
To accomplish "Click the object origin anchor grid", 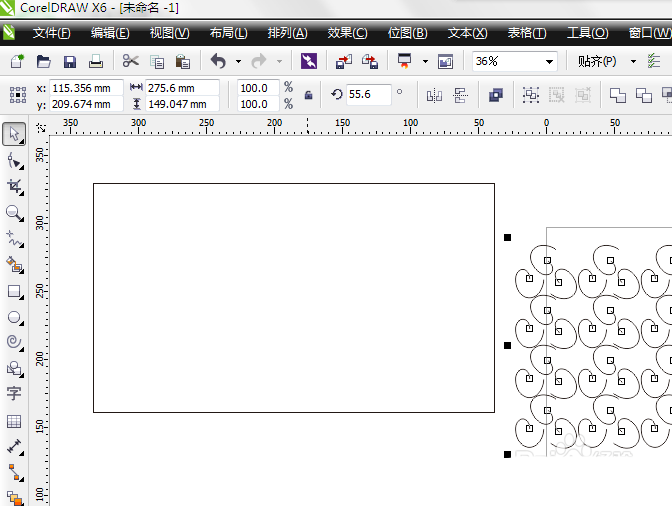I will click(x=18, y=95).
